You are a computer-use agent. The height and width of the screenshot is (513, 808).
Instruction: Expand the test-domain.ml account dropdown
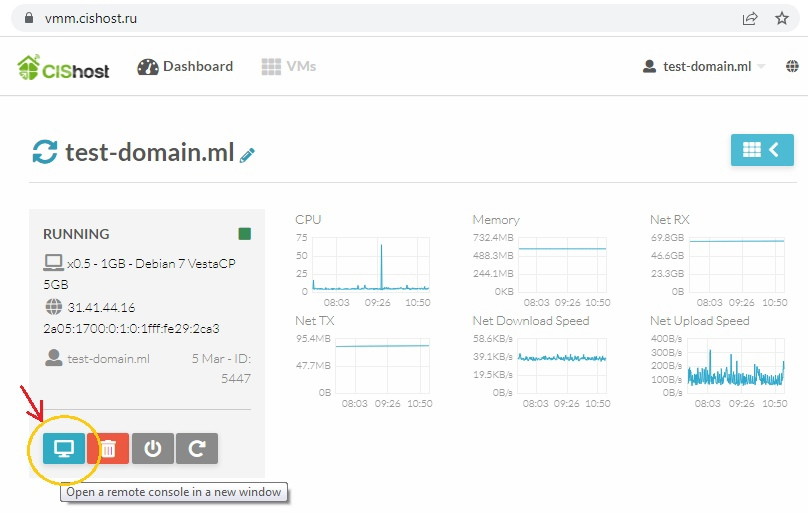704,67
